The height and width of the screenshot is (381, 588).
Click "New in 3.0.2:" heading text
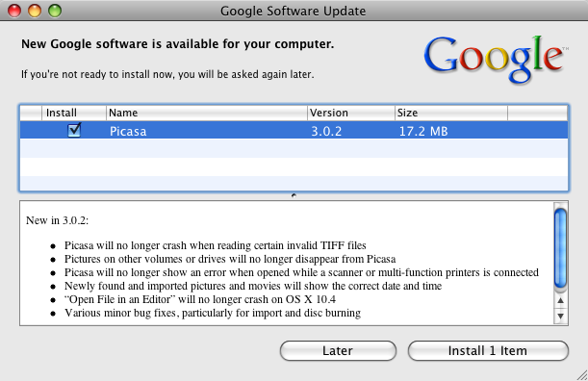coord(57,220)
